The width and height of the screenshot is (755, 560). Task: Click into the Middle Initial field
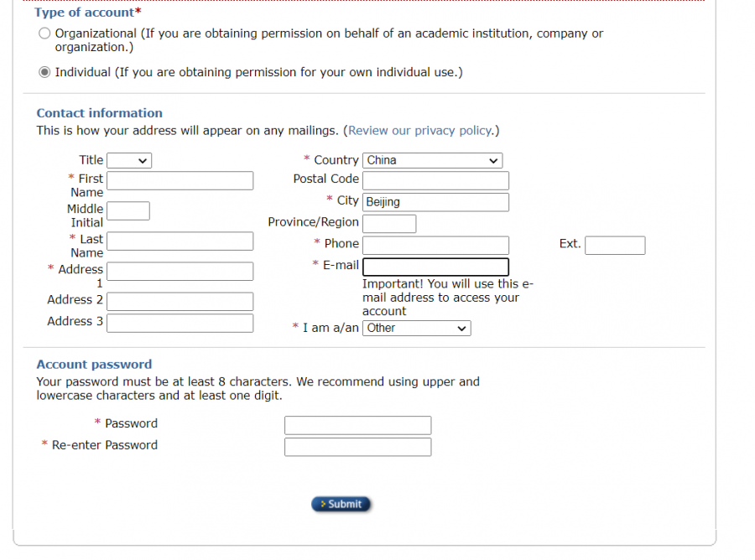click(x=128, y=211)
